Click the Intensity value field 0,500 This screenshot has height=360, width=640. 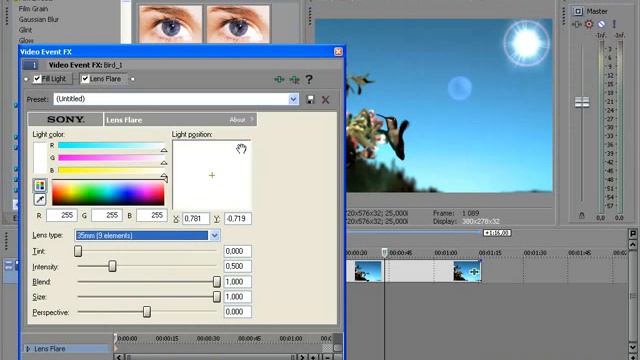238,267
